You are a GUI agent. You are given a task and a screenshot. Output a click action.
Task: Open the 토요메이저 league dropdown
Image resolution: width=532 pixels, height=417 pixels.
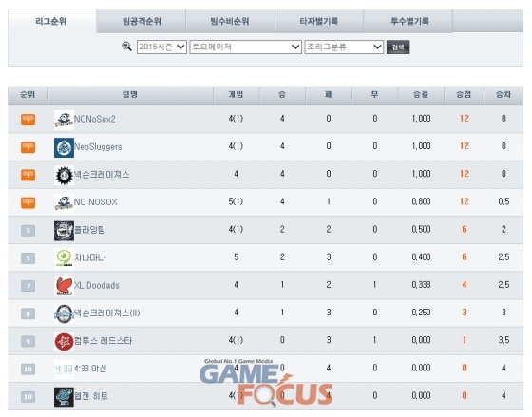point(246,47)
